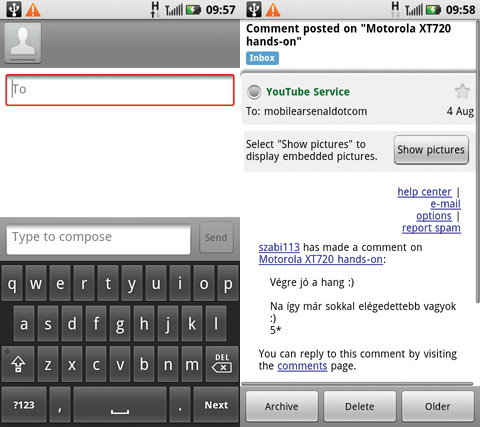Screen dimensions: 480x427
Task: Tap the Next key on keyboard
Action: click(x=216, y=404)
